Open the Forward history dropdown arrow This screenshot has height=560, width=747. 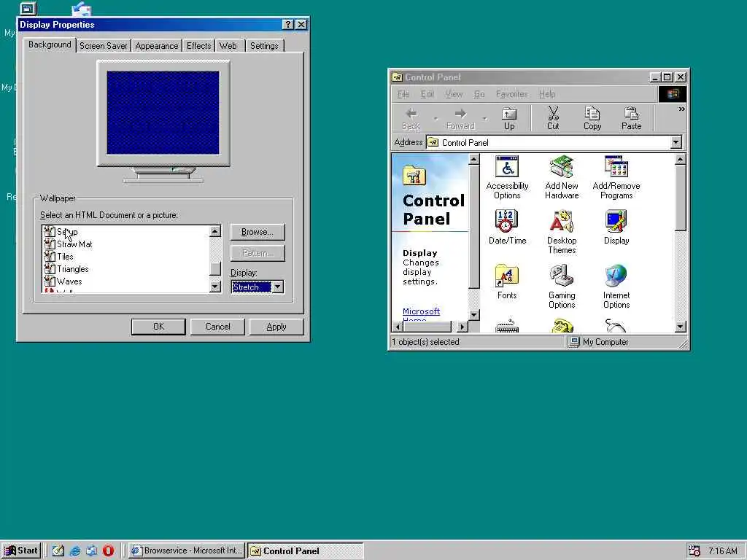coord(484,119)
